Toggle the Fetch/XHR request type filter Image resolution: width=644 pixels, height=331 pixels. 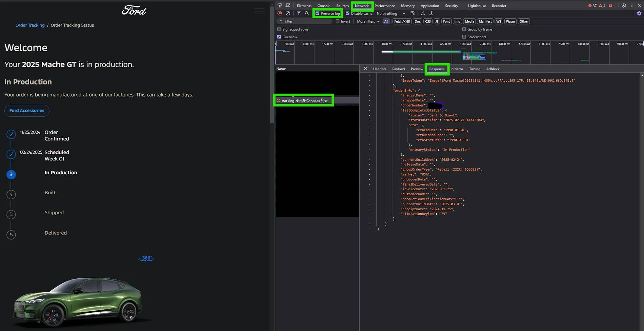(402, 21)
